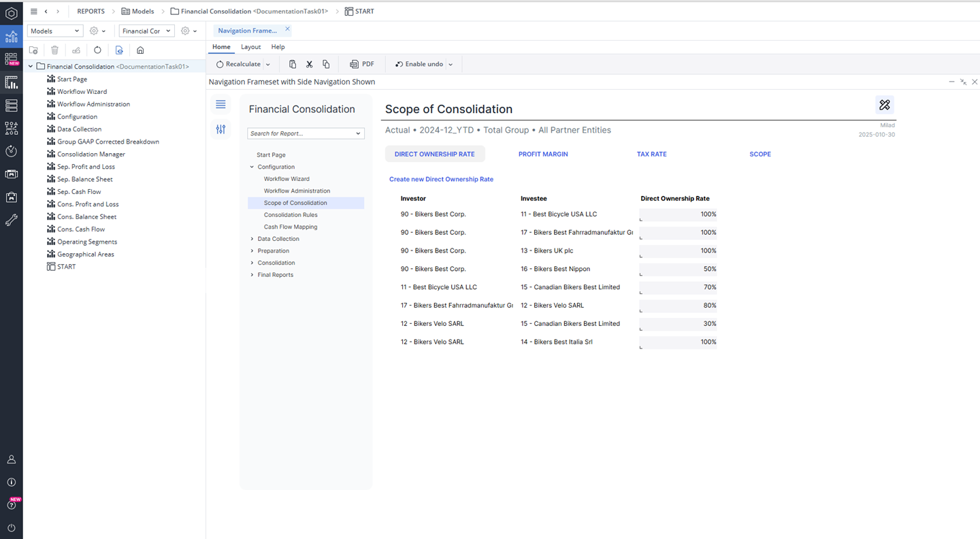Viewport: 980px width, 539px height.
Task: Open Consolidation Rules in navigation list
Action: click(291, 215)
